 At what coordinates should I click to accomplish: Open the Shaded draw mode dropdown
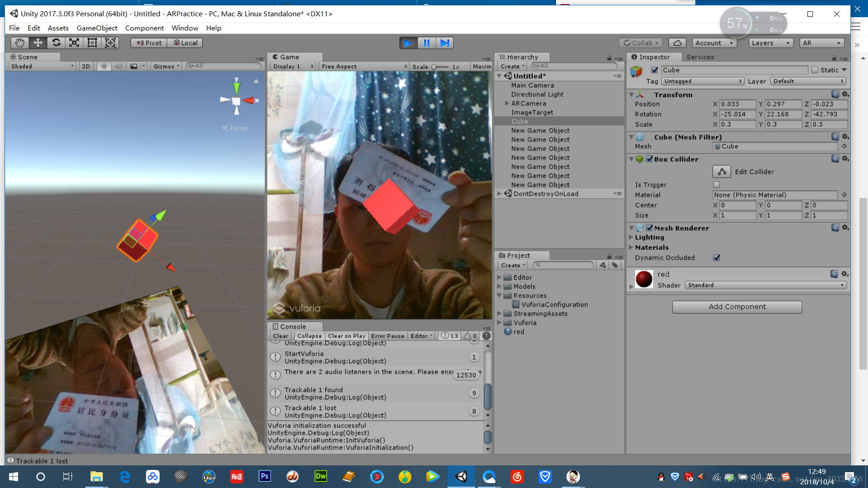[x=42, y=66]
